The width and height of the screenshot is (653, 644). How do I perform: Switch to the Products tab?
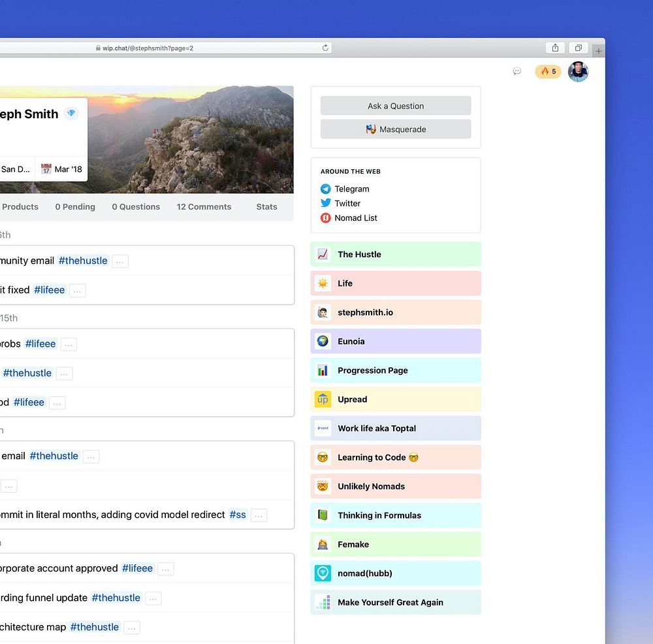point(20,206)
